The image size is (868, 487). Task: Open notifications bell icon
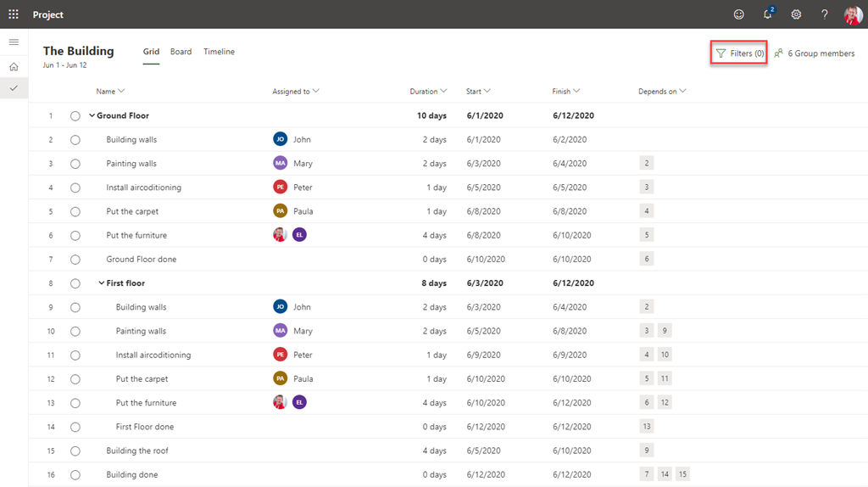click(767, 14)
